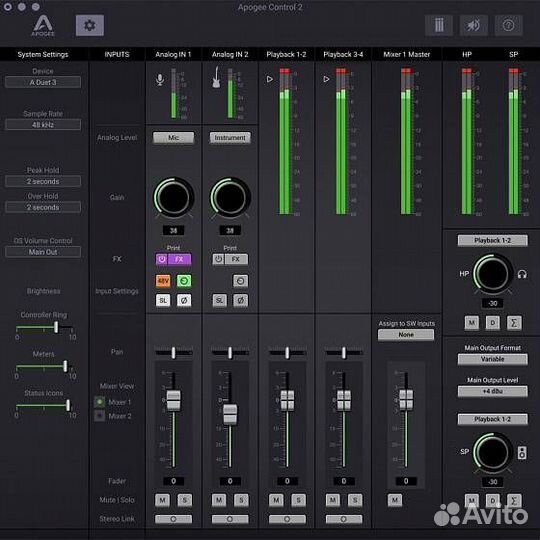Toggle Stereo Link on Playback 3-4
Viewport: 540px width, 540px height.
pyautogui.click(x=344, y=519)
